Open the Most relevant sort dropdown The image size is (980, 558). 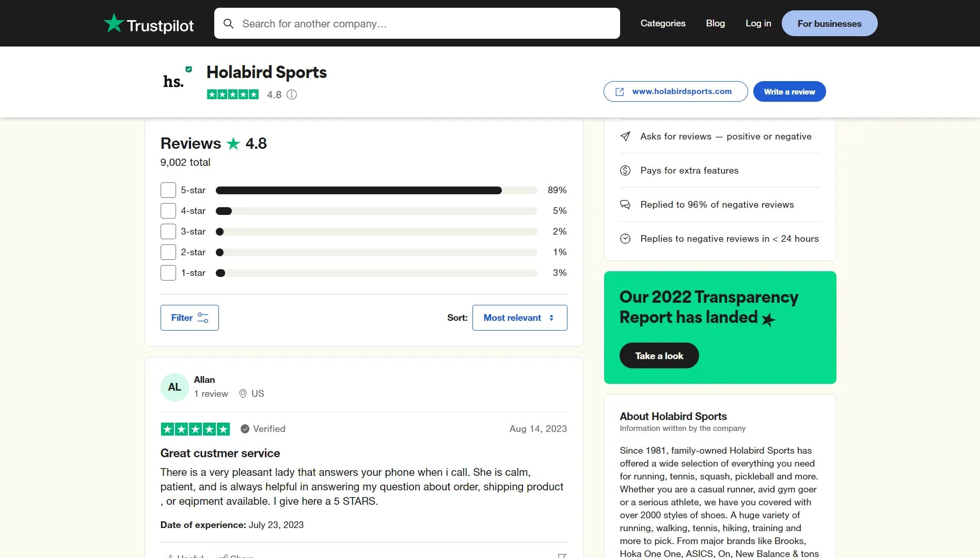point(519,318)
